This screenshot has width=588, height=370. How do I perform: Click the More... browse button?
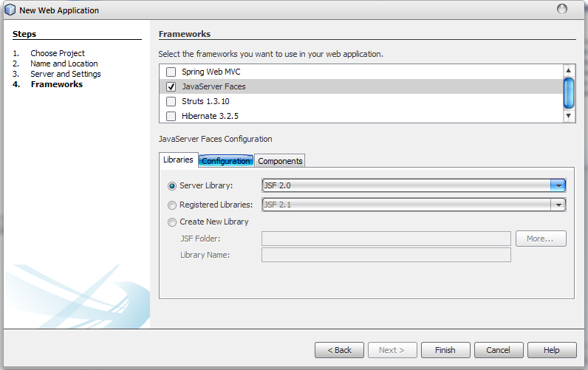click(541, 239)
